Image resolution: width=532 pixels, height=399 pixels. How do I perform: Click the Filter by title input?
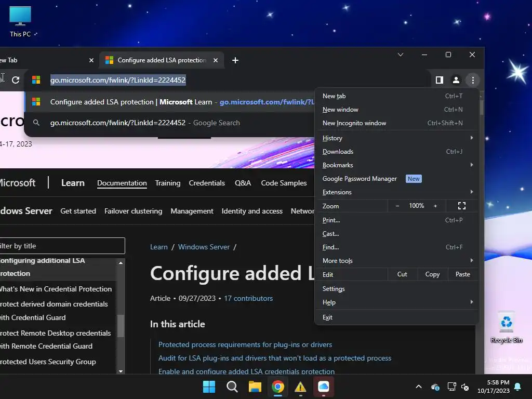[x=62, y=246]
